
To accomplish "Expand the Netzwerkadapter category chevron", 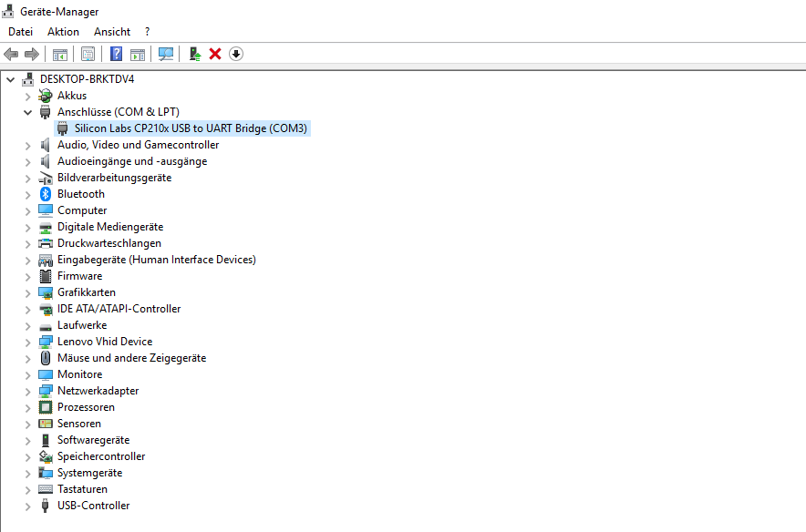I will 27,392.
